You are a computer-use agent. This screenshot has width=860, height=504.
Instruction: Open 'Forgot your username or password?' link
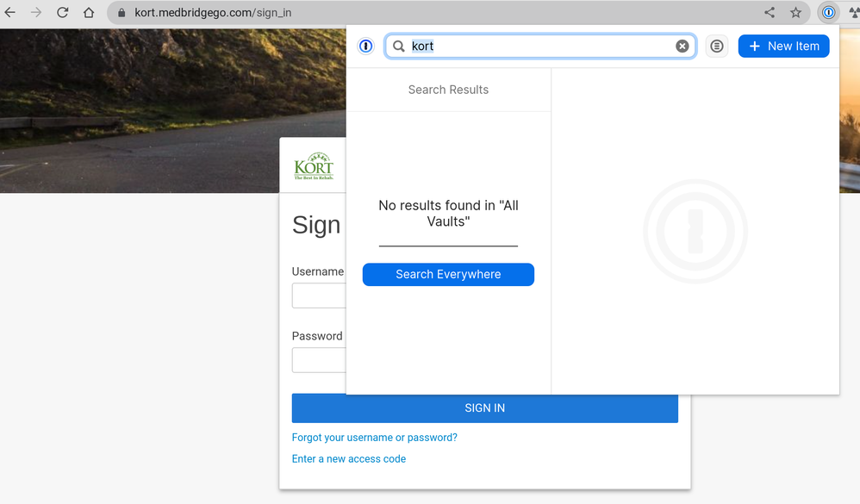point(374,438)
